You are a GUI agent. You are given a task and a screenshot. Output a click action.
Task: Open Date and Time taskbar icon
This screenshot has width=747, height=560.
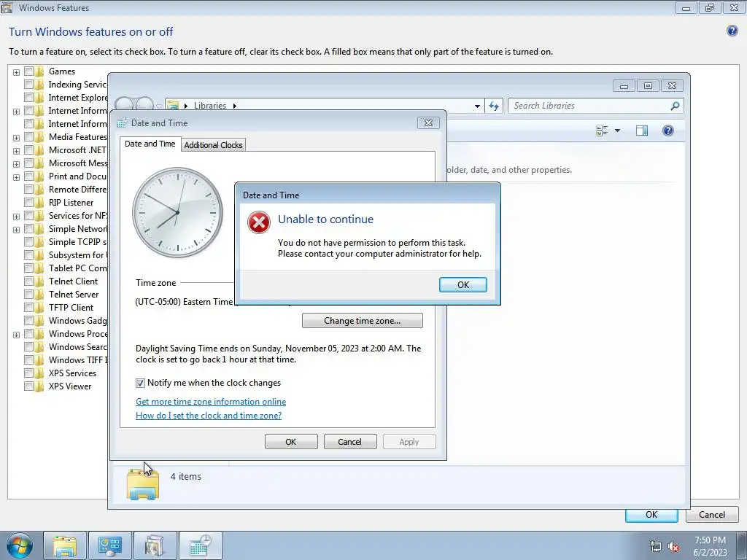pyautogui.click(x=200, y=545)
